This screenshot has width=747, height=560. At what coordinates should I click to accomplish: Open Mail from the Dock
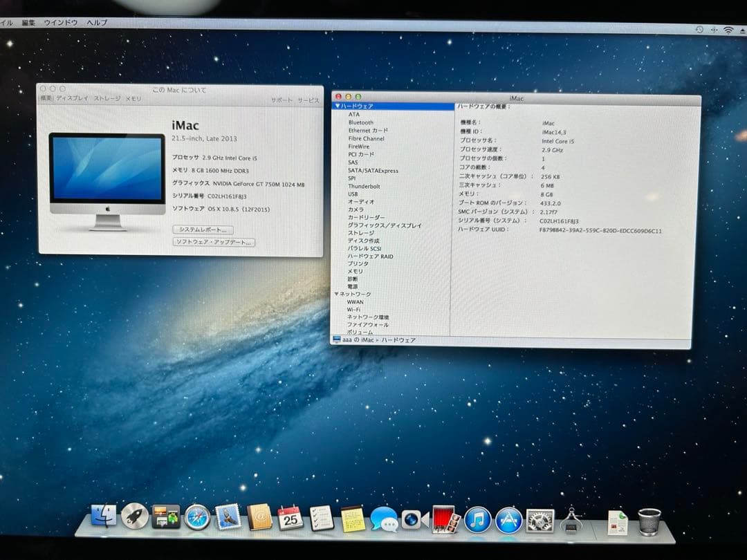tap(227, 517)
